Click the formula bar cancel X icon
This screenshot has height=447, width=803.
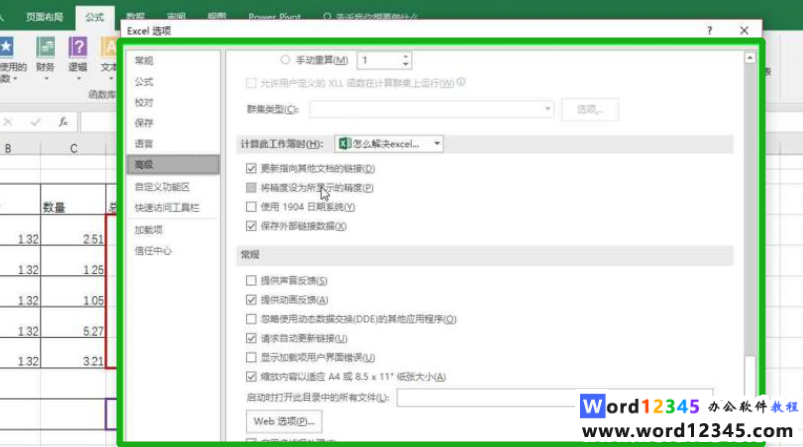[8, 122]
